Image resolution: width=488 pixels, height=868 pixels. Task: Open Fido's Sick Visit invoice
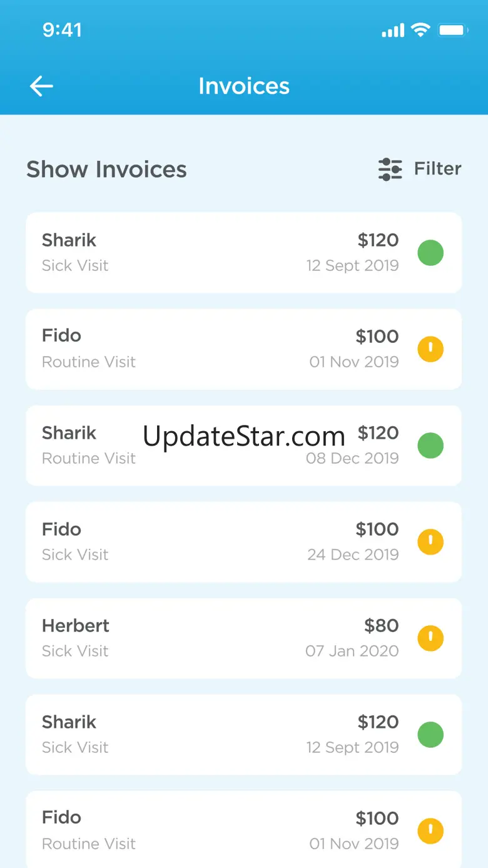click(x=188, y=542)
